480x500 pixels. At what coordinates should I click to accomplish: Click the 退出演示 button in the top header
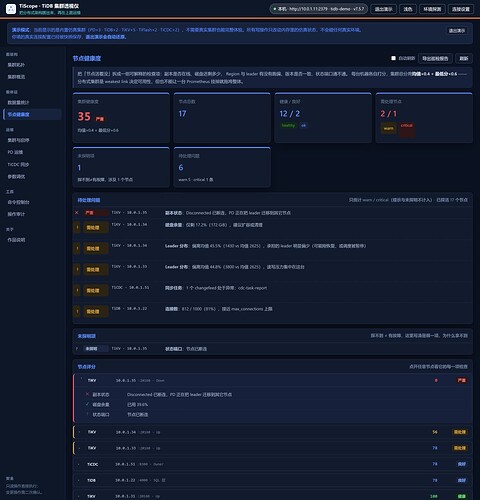[383, 9]
